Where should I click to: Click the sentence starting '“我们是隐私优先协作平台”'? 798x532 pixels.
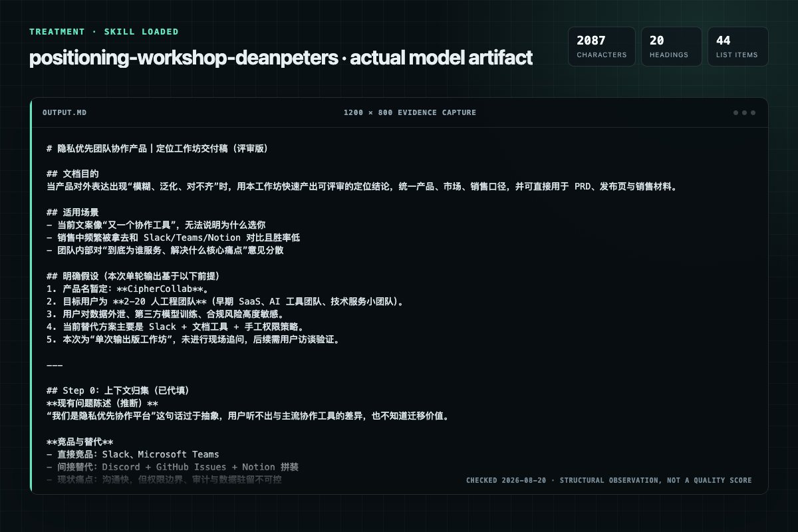click(x=247, y=416)
